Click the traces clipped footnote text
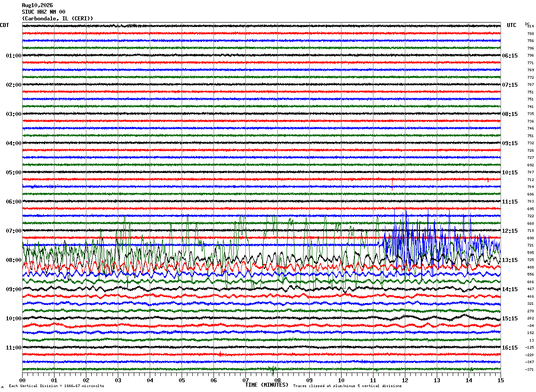This screenshot has height=392, width=536. 347,386
